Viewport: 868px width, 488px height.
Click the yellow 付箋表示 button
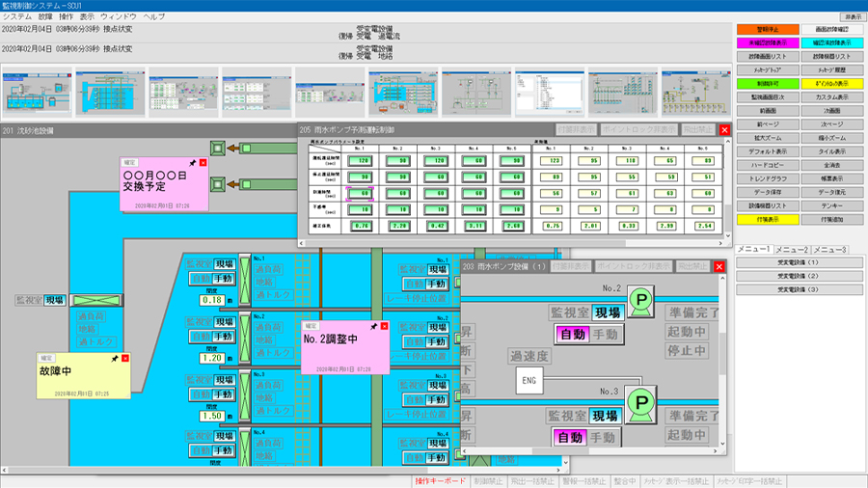[768, 220]
